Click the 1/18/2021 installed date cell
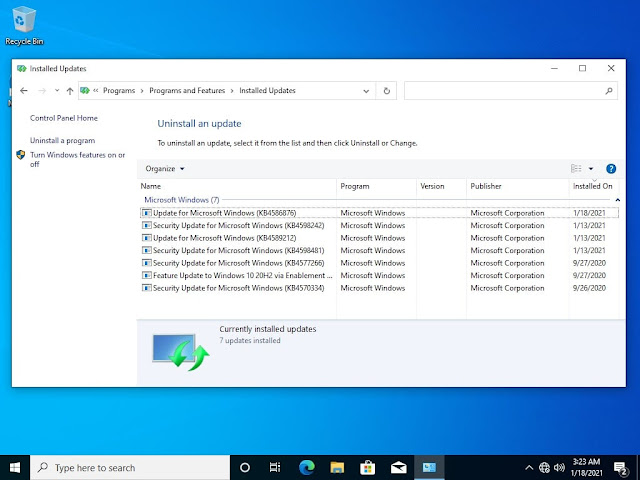Screen dimensions: 640x480 click(x=589, y=213)
